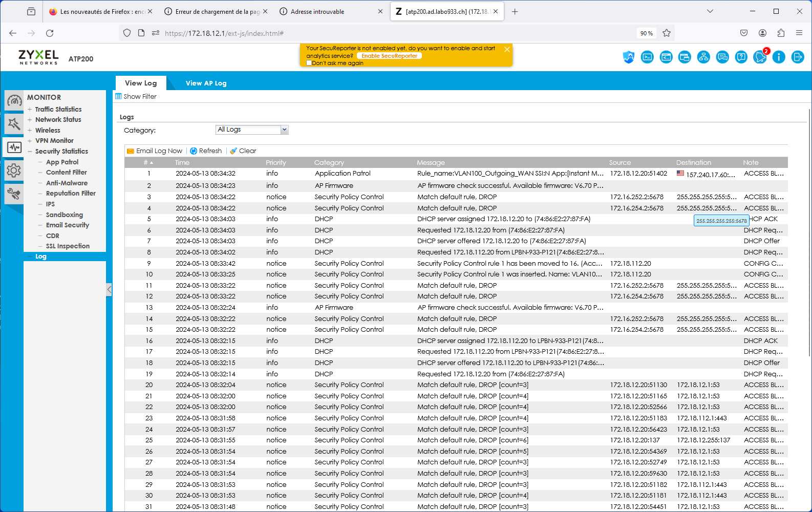Expand the Traffic Statistics tree node
Viewport: 812px width, 512px height.
click(30, 110)
